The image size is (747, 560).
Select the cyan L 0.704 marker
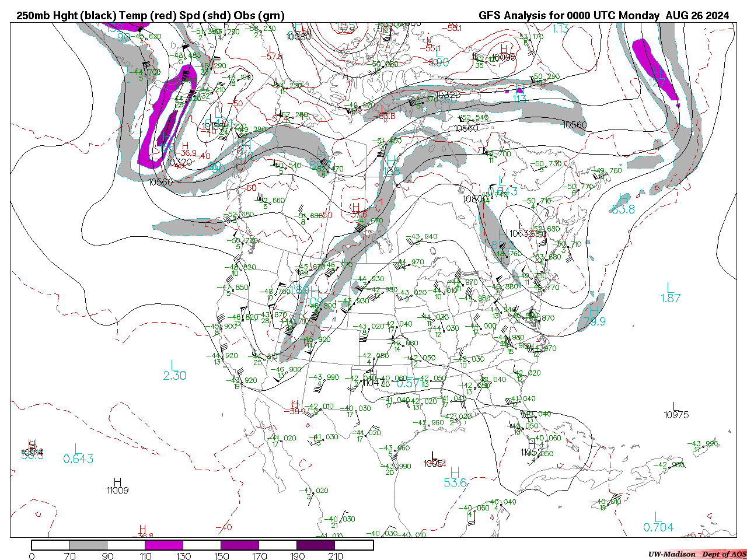pyautogui.click(x=658, y=523)
